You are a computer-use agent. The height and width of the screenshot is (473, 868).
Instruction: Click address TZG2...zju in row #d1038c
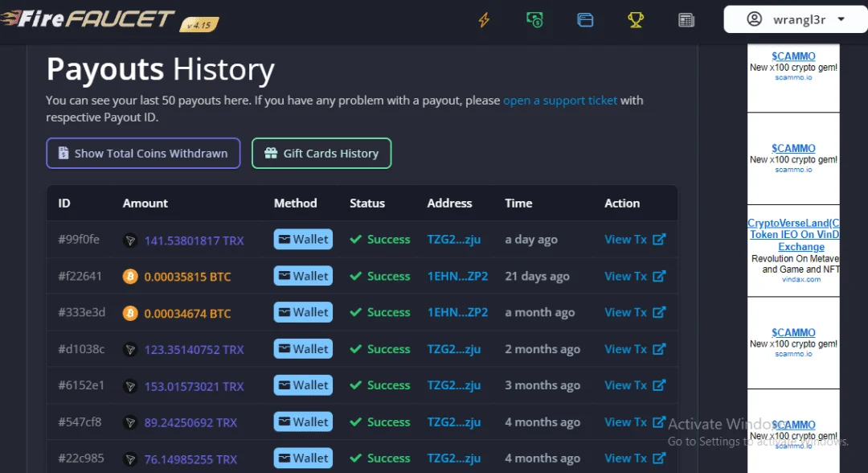454,349
